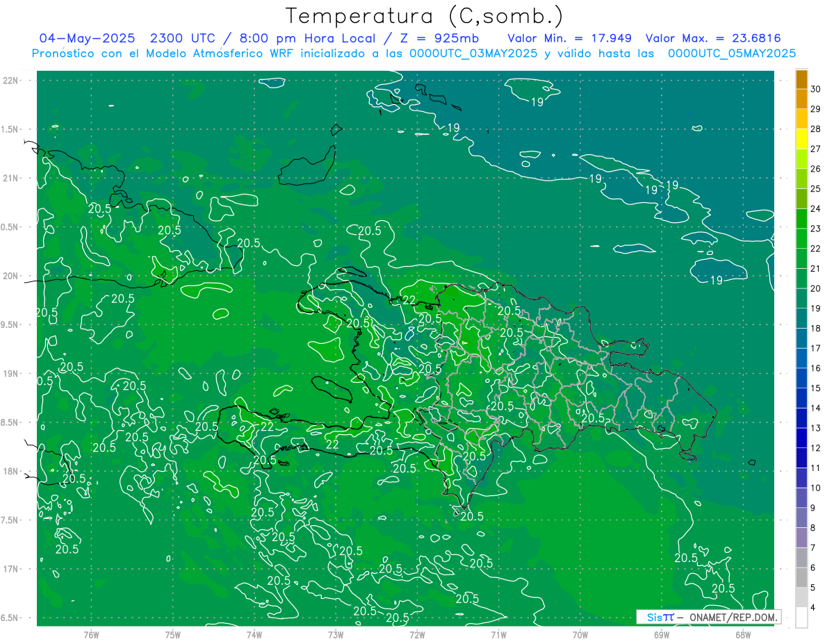834x644 pixels.
Task: Click the number 24 on the color scale
Action: [x=816, y=208]
